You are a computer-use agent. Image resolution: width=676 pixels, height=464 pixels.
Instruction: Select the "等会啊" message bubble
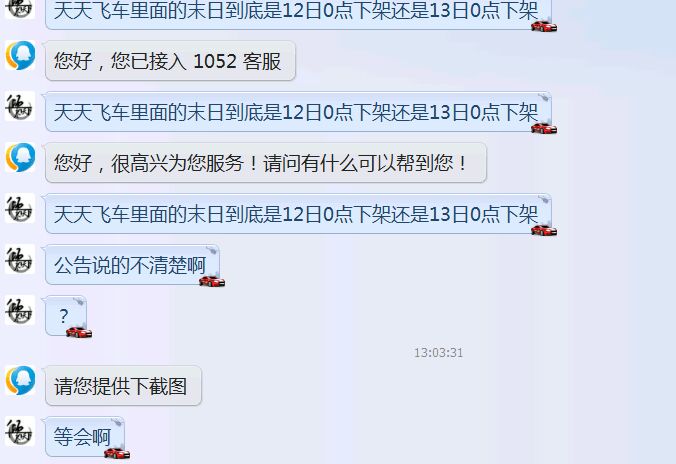click(x=85, y=436)
